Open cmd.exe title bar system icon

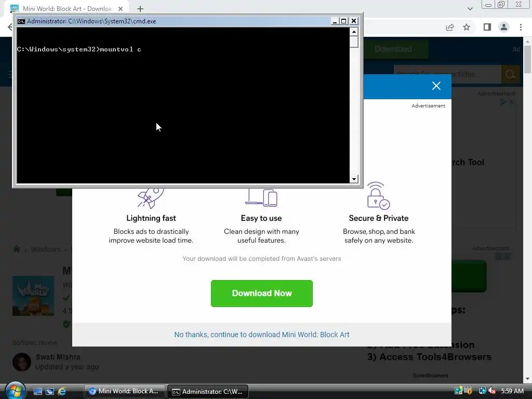click(x=21, y=21)
